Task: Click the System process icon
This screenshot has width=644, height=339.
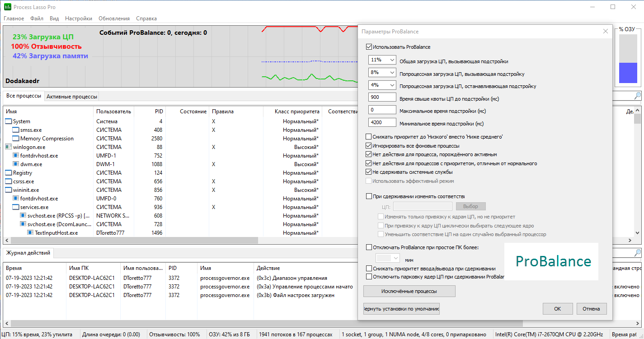Action: click(x=9, y=121)
